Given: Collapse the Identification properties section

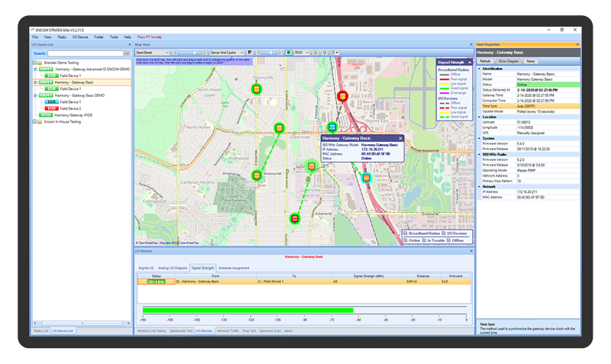Looking at the screenshot, I should [480, 69].
